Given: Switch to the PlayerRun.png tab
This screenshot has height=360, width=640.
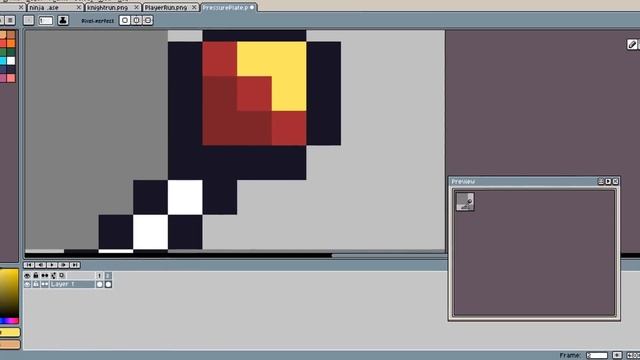Looking at the screenshot, I should coord(171,7).
